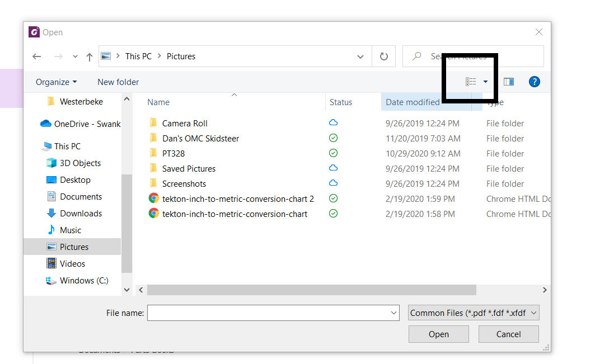The height and width of the screenshot is (364, 595).
Task: Expand the view options dropdown arrow
Action: (x=485, y=82)
